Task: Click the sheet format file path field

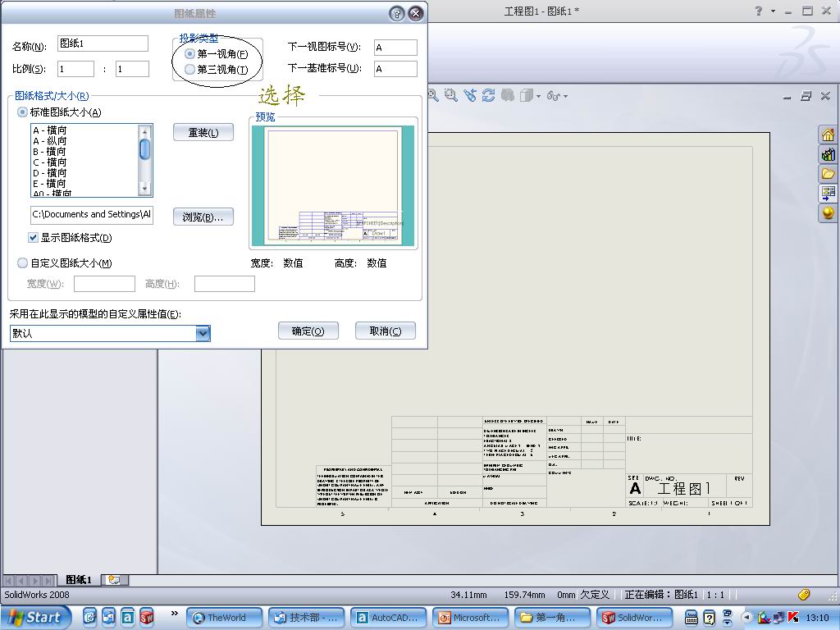Action: click(x=92, y=214)
